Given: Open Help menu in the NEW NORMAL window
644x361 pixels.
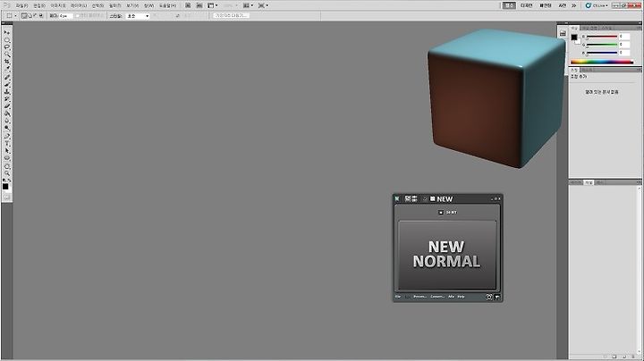Looking at the screenshot, I should [x=461, y=297].
